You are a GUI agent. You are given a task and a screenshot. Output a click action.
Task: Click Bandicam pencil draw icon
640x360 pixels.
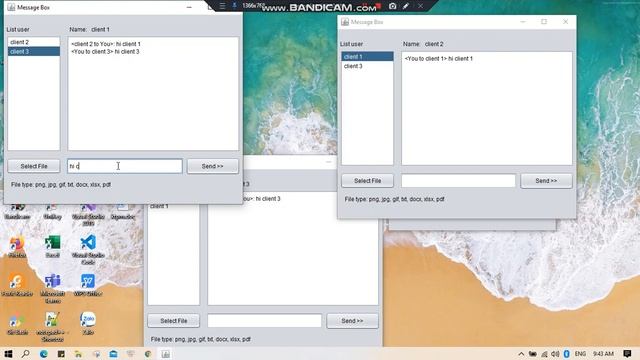click(x=406, y=6)
